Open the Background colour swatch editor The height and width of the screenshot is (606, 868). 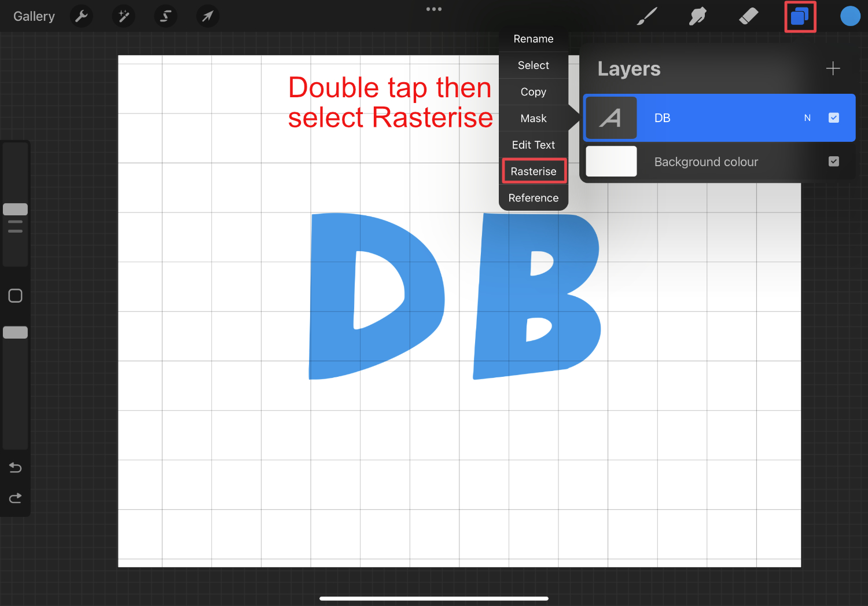click(611, 161)
